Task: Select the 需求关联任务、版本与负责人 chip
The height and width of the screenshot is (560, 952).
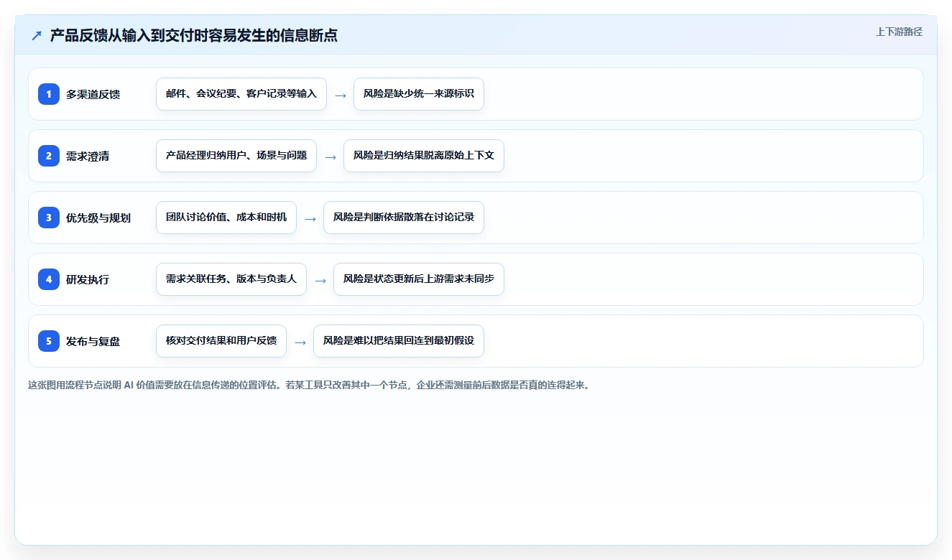Action: (x=231, y=279)
